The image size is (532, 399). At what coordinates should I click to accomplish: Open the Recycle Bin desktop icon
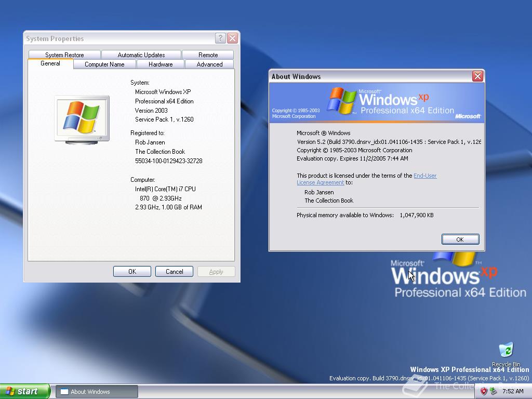[x=506, y=354]
